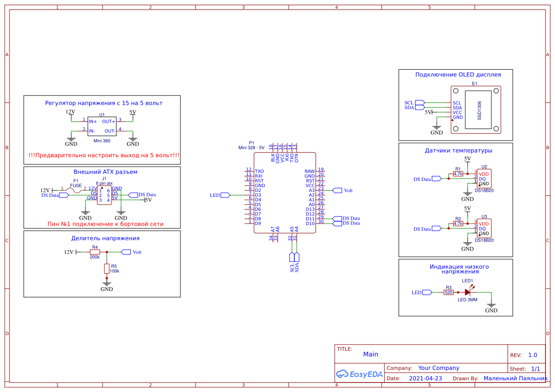Screen dimensions: 555x392
Task: Click the Main title text field
Action: (x=370, y=354)
